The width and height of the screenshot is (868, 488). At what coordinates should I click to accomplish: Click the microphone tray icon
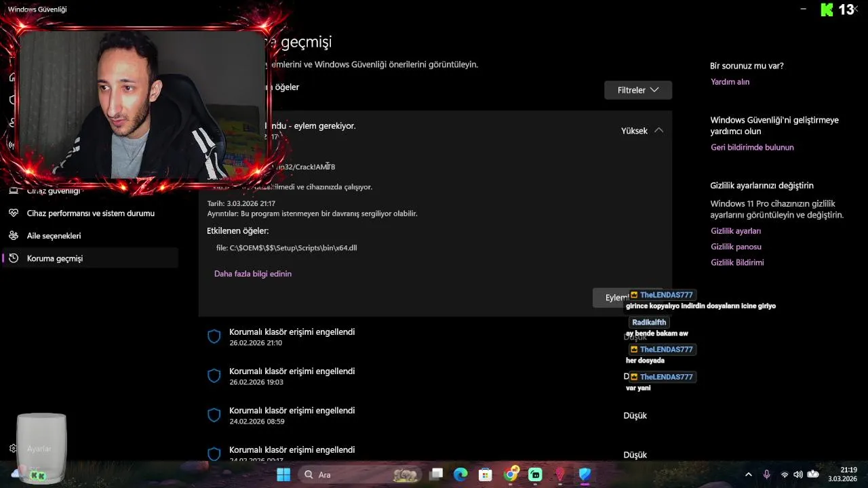point(767,474)
